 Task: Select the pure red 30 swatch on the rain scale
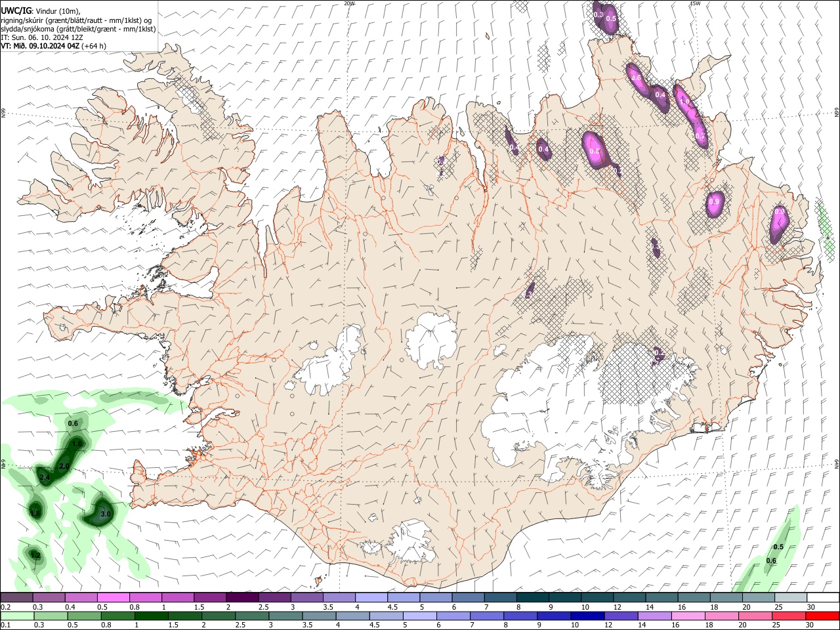(822, 616)
